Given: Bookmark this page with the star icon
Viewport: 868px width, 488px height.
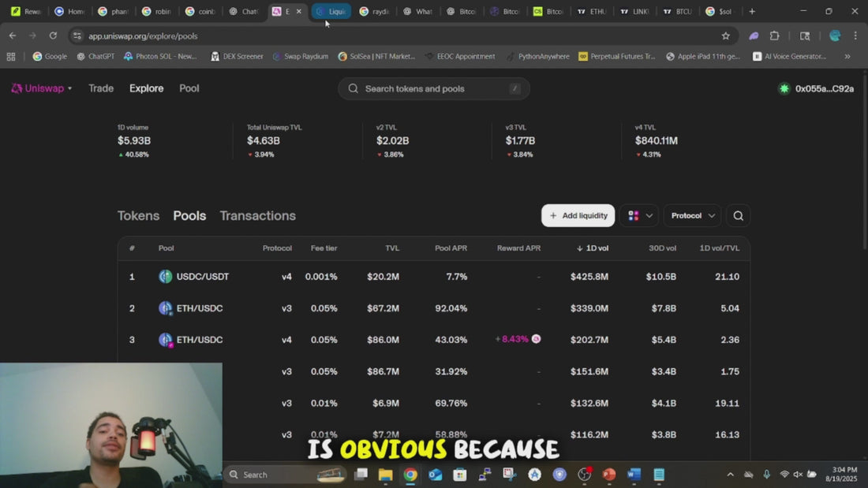Looking at the screenshot, I should [725, 35].
